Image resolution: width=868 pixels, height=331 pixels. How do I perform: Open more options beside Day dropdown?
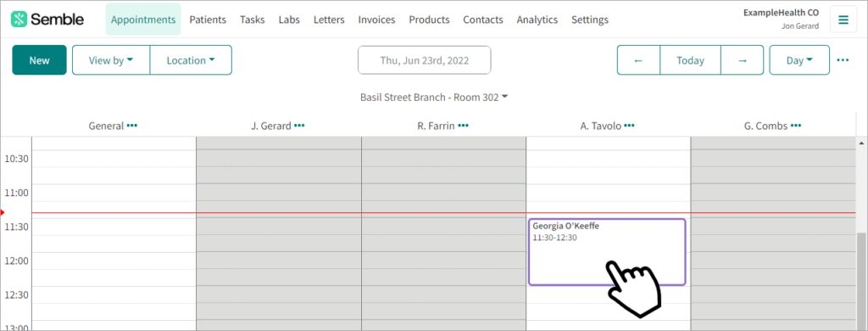[x=843, y=60]
